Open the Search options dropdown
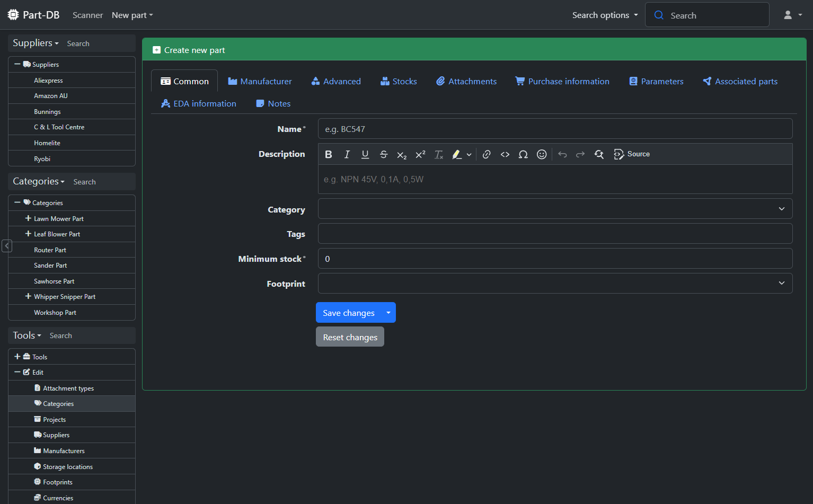This screenshot has height=504, width=813. 605,15
